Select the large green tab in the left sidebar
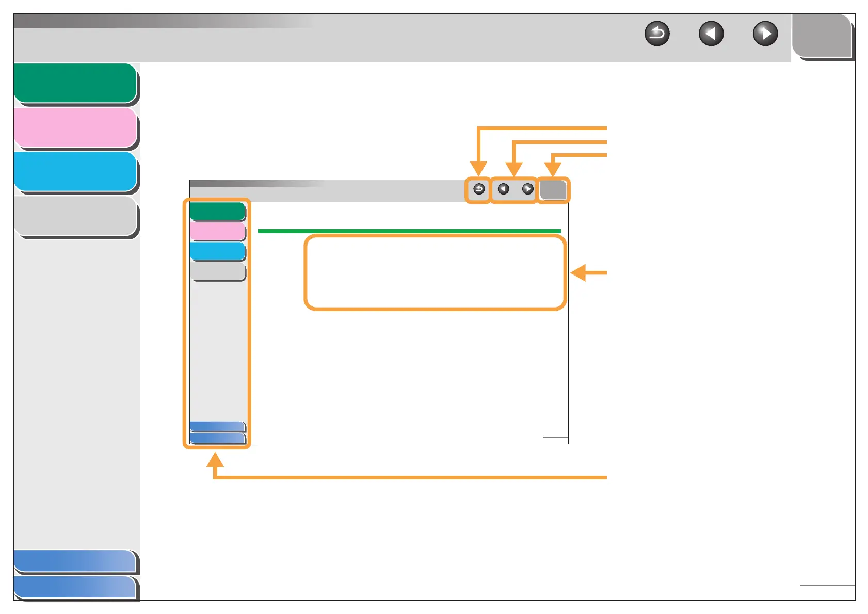The image size is (868, 614). (75, 84)
